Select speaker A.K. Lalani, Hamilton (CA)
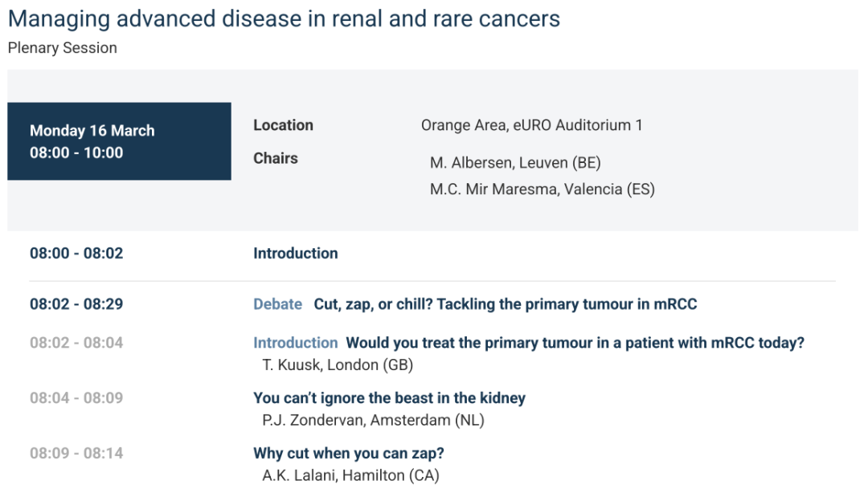The width and height of the screenshot is (868, 489). [x=350, y=475]
